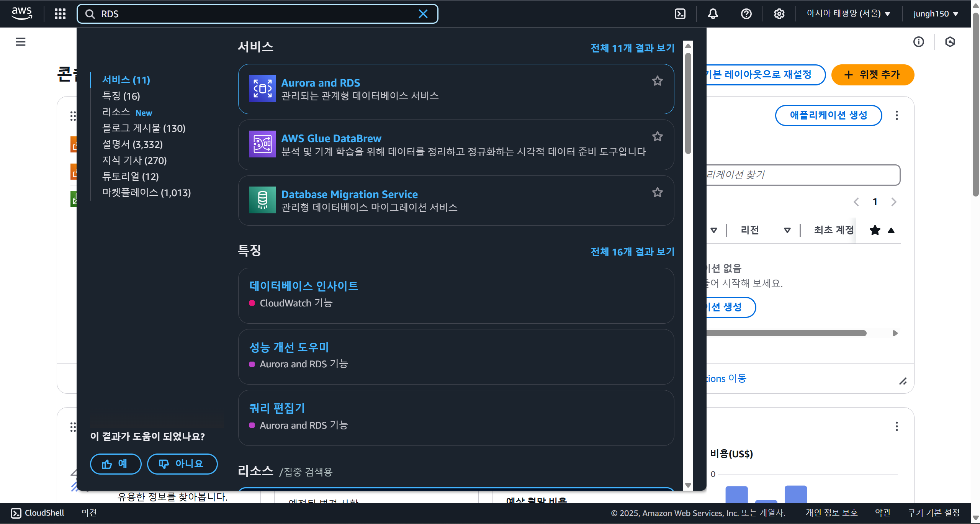Select the 리소스 New filter

pos(127,112)
